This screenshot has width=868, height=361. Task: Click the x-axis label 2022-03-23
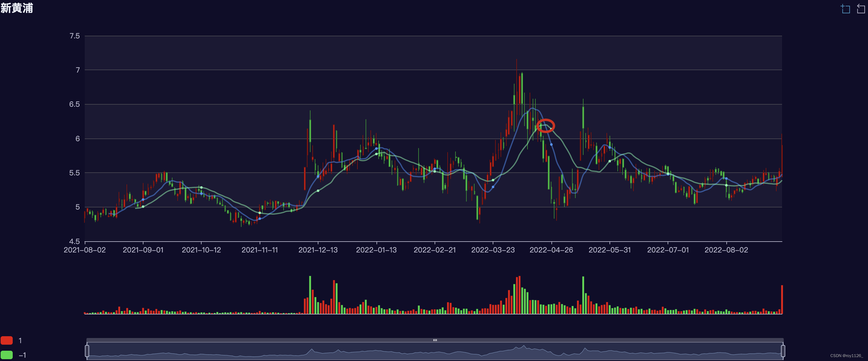tap(493, 250)
